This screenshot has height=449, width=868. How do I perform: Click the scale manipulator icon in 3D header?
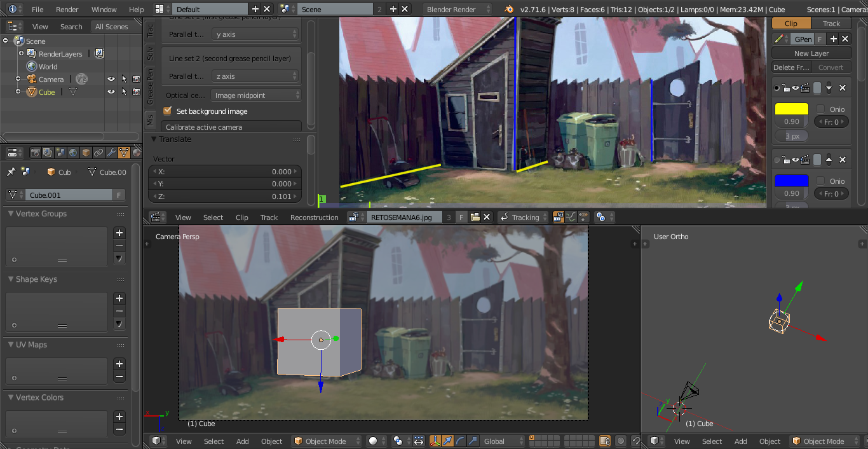[x=471, y=441]
